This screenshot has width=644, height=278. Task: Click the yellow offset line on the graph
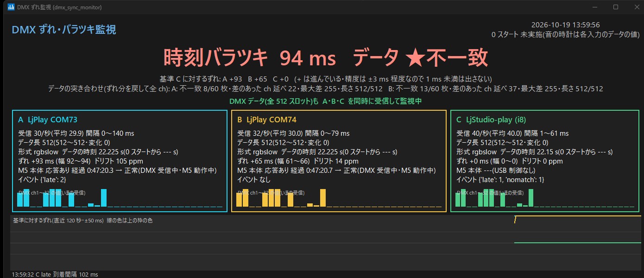[x=578, y=216]
